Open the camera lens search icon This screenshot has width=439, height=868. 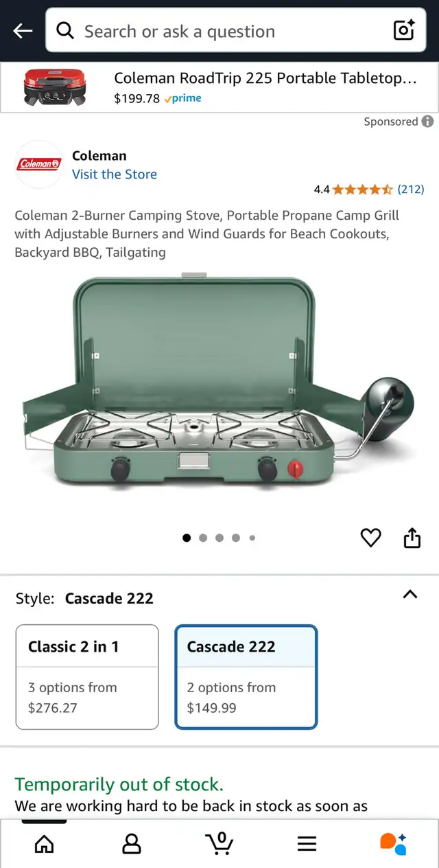tap(404, 30)
